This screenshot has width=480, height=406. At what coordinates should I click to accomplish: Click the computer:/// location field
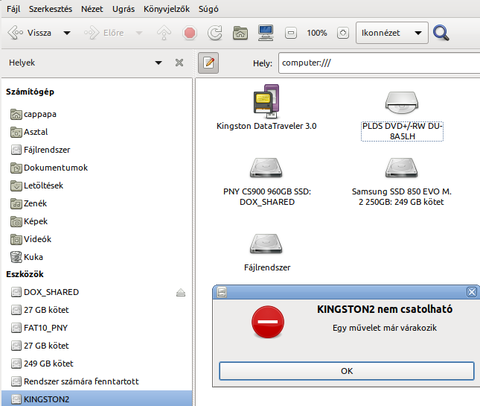(x=379, y=63)
